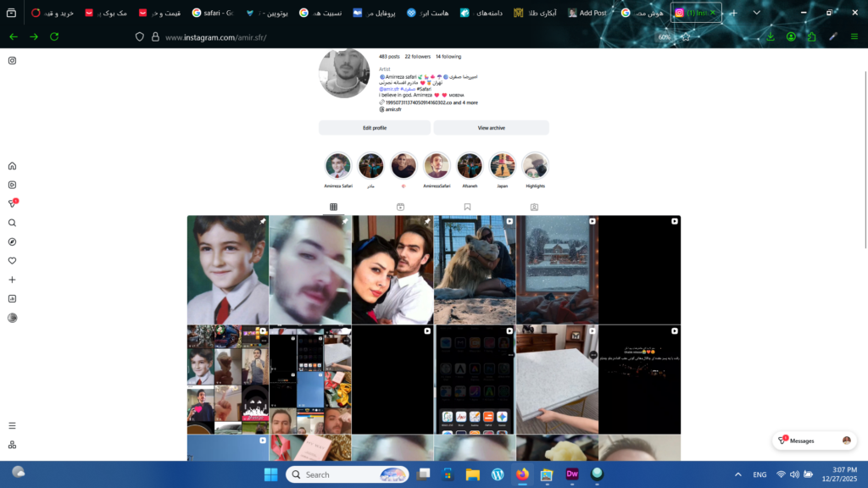
Task: Open Direct messages icon with red badge
Action: 12,204
